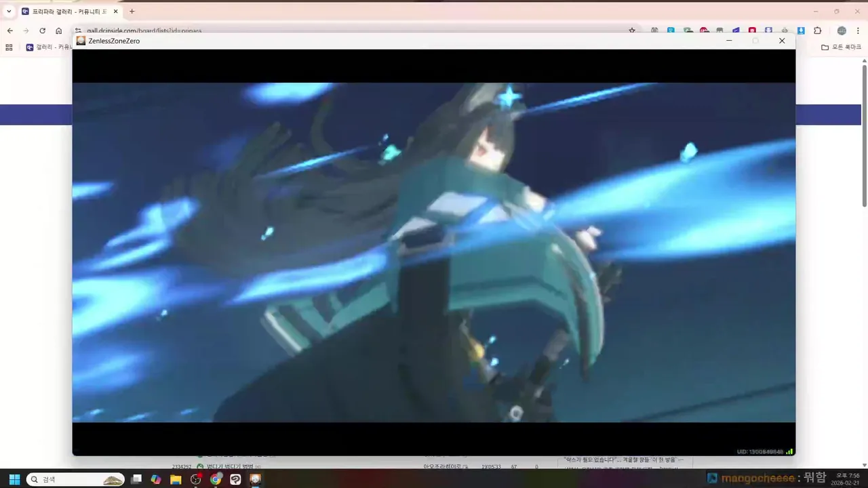The width and height of the screenshot is (868, 488).
Task: Click the scrollbar up arrow in Chrome
Action: click(865, 61)
